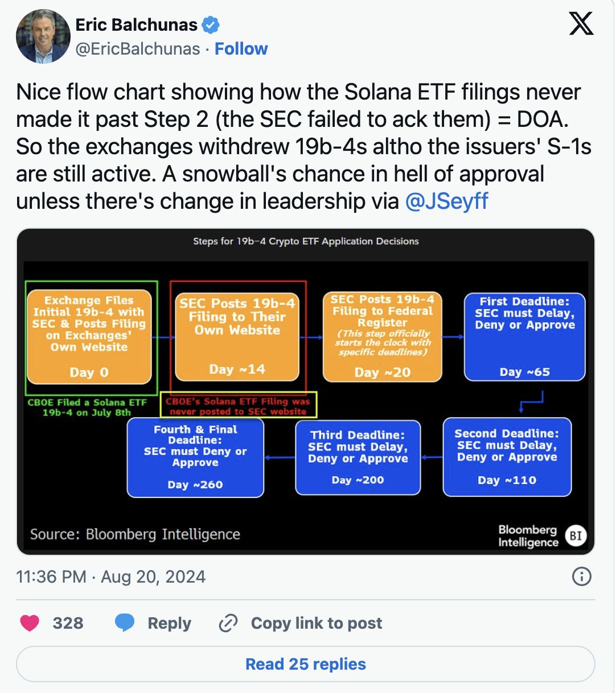This screenshot has height=693, width=616.
Task: Click Eric Balchunas's profile avatar
Action: (43, 36)
